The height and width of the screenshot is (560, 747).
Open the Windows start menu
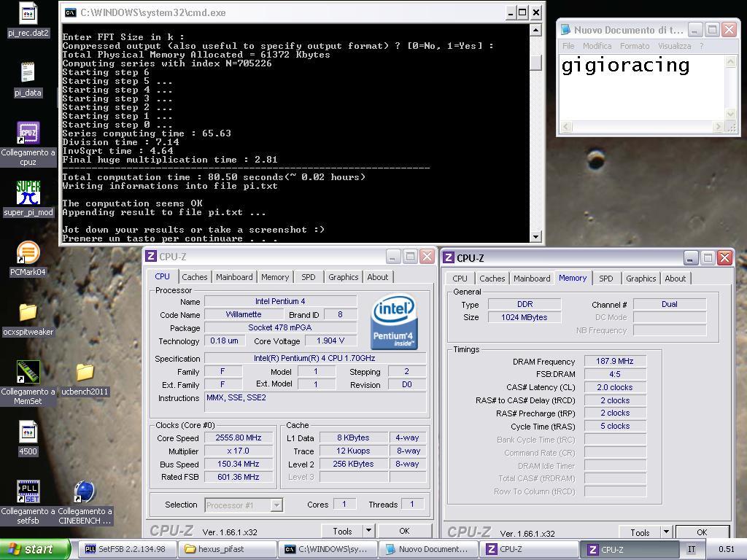[35, 549]
